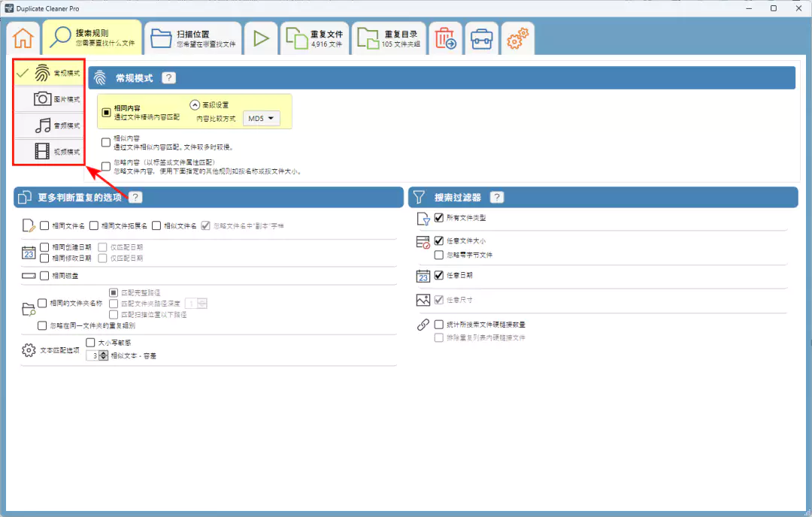Enable 忽略零字节文件 ignore zero-byte files
The height and width of the screenshot is (517, 812).
click(439, 255)
